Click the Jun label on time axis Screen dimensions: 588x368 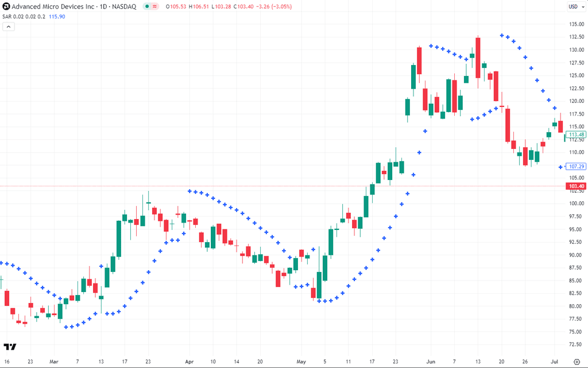click(x=431, y=362)
